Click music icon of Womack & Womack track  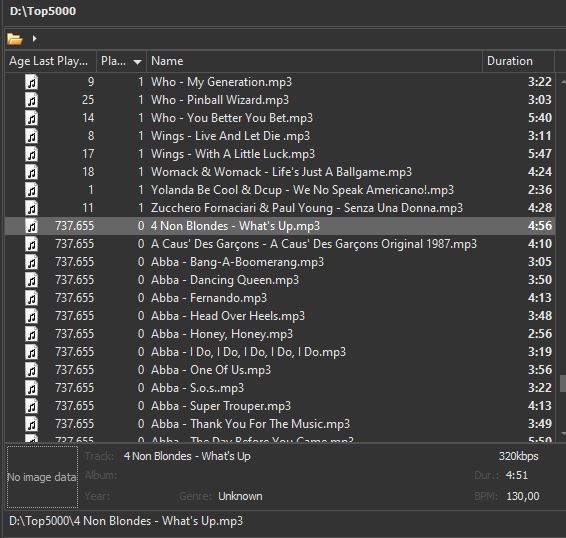pos(31,172)
